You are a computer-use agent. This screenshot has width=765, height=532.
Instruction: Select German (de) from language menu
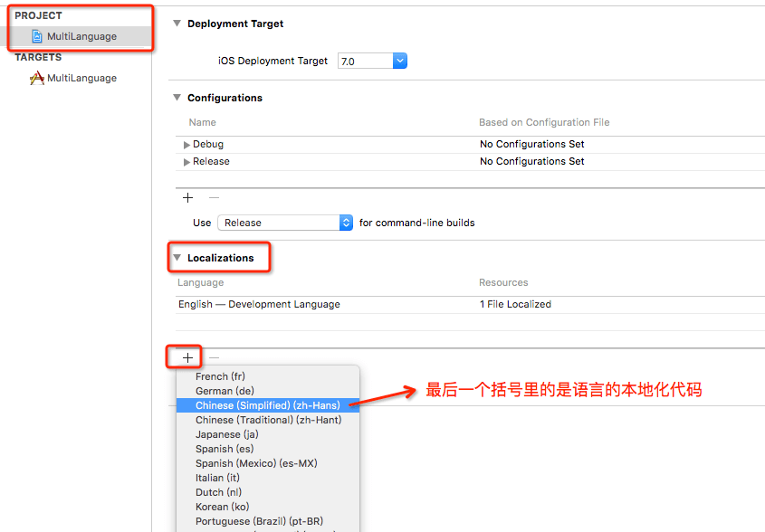pyautogui.click(x=225, y=391)
